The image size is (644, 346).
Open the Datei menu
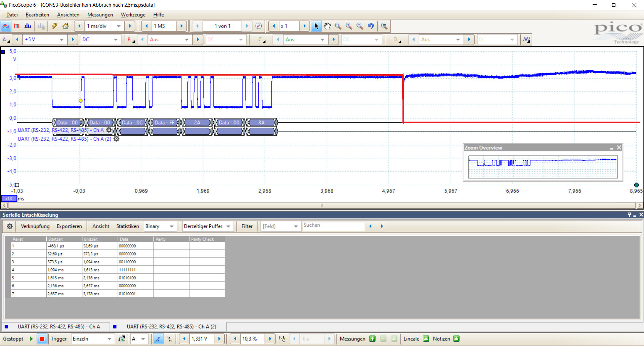[x=12, y=15]
